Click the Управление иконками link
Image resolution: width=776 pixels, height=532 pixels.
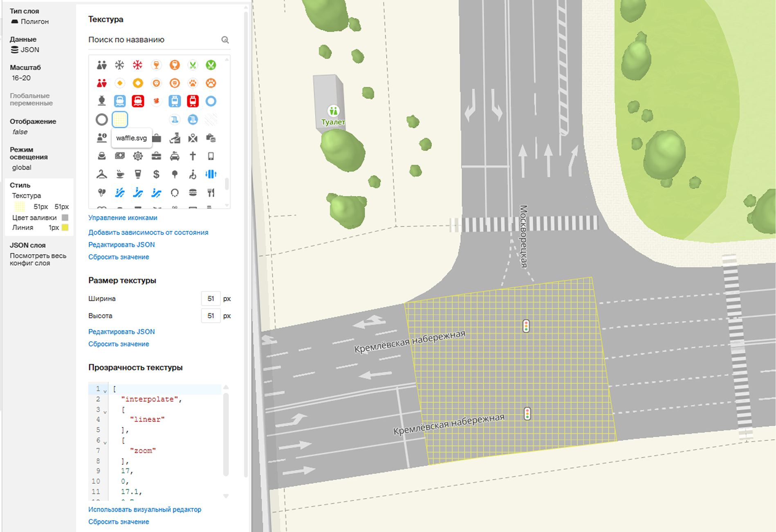(123, 218)
